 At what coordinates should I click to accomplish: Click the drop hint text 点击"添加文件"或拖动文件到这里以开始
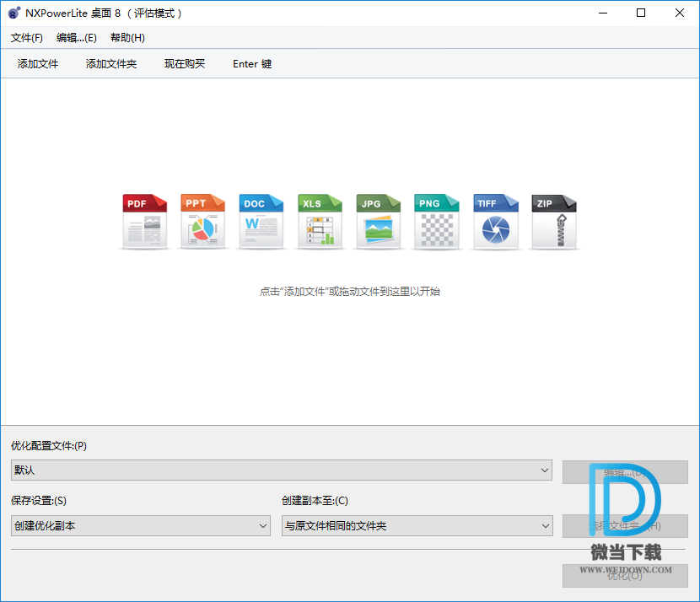tap(350, 292)
